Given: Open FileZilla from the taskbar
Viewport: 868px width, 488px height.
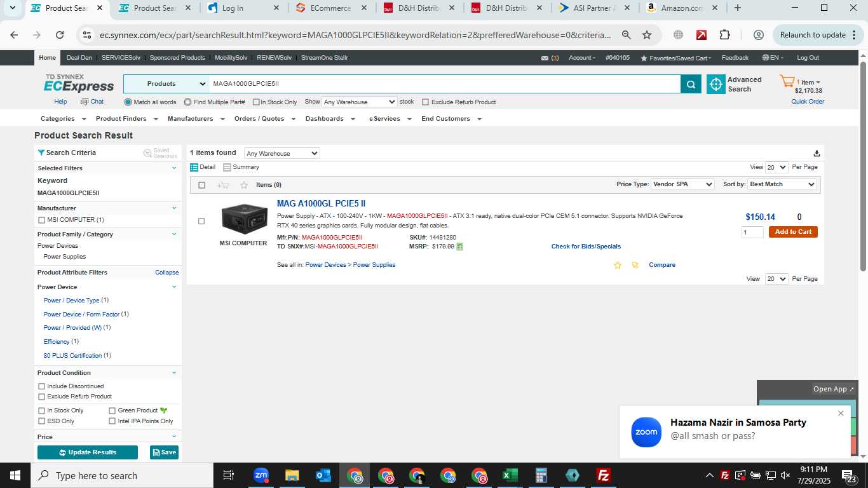Looking at the screenshot, I should tap(603, 475).
